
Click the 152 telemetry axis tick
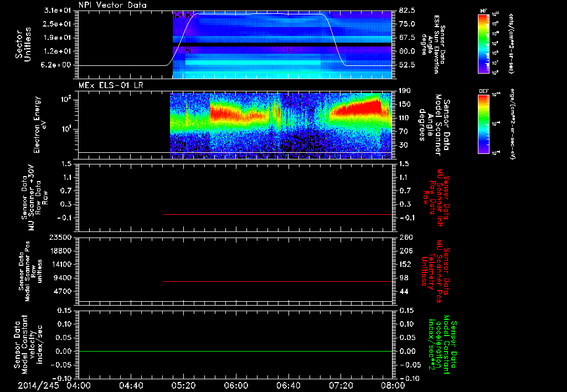pyautogui.click(x=405, y=264)
